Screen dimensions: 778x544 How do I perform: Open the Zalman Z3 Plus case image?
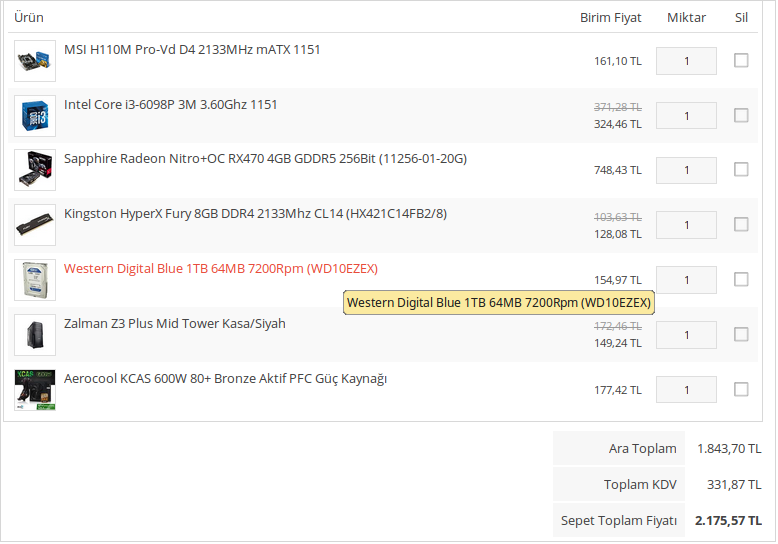(35, 335)
